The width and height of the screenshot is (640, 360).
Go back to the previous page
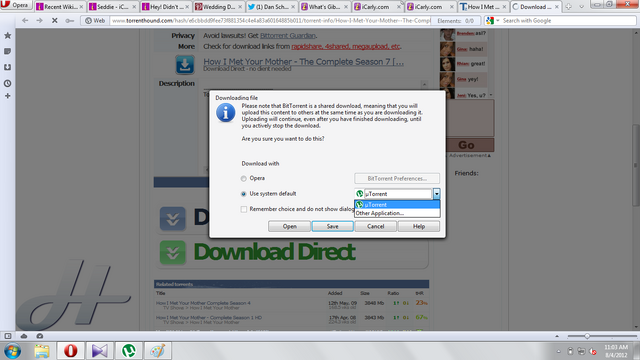tap(25, 20)
